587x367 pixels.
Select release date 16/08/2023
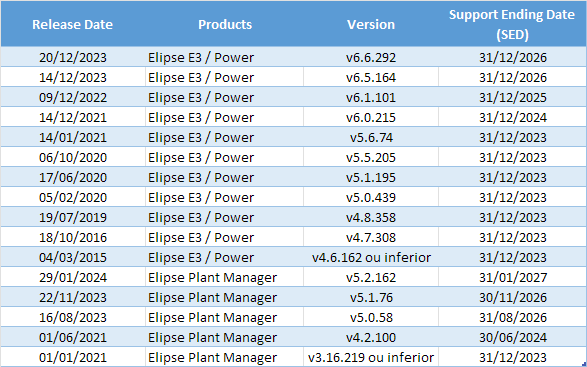tap(73, 317)
